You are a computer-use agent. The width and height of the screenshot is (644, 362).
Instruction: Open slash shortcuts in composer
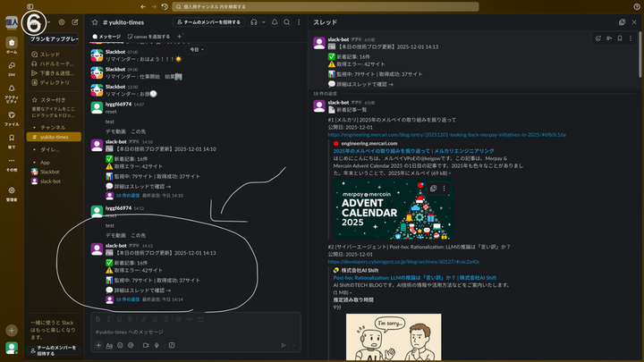[172, 345]
